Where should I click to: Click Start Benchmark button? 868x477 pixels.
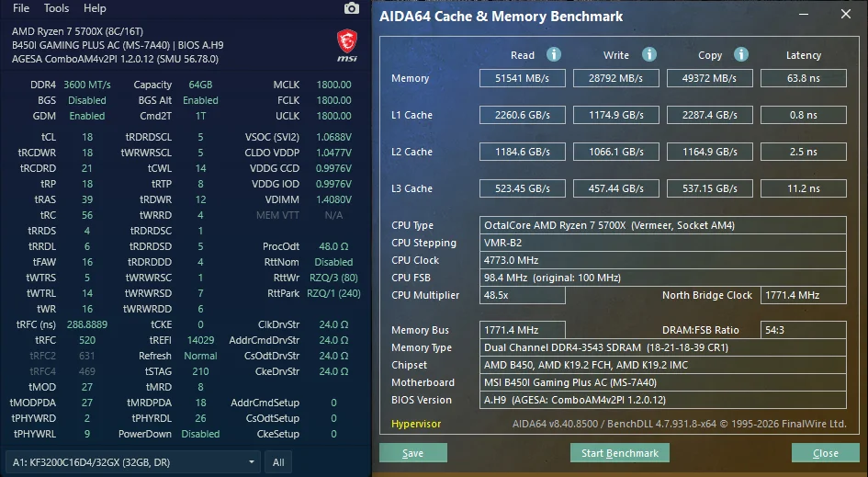620,453
